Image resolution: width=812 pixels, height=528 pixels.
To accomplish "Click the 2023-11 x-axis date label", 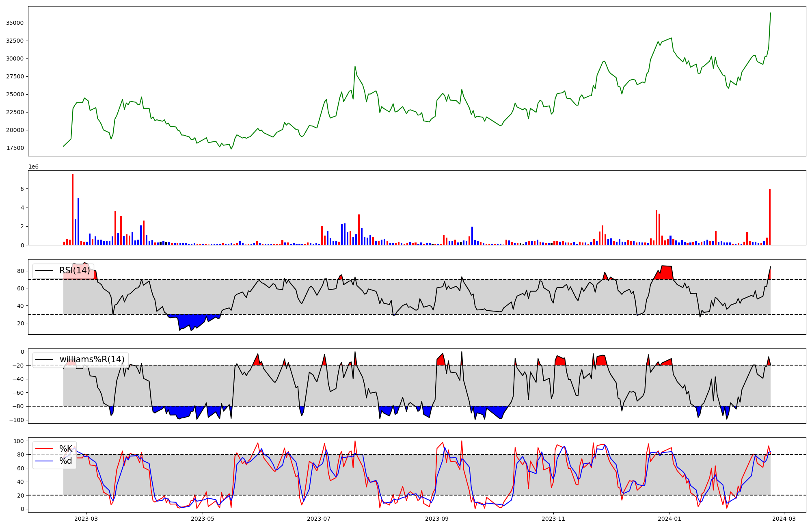I will pos(553,519).
